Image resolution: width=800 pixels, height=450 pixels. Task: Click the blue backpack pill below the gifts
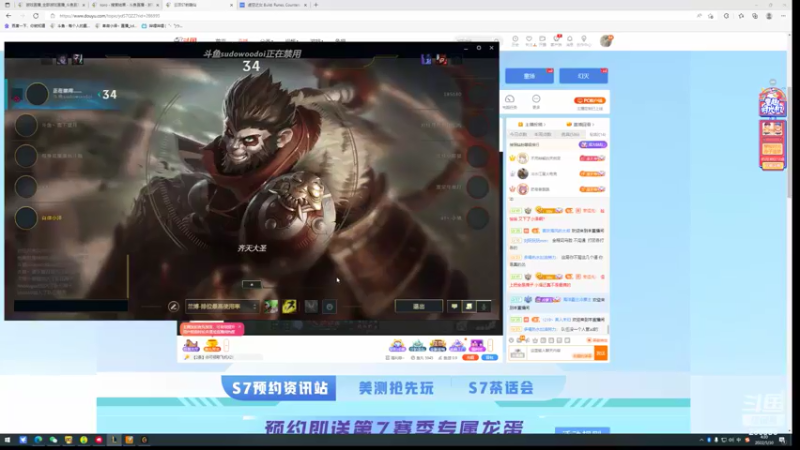tap(490, 358)
